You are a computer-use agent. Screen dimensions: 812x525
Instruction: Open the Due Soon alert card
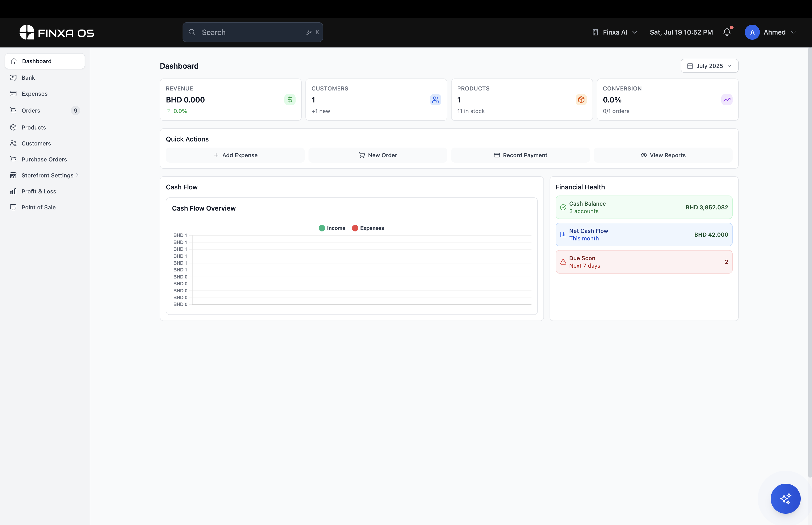coord(643,262)
